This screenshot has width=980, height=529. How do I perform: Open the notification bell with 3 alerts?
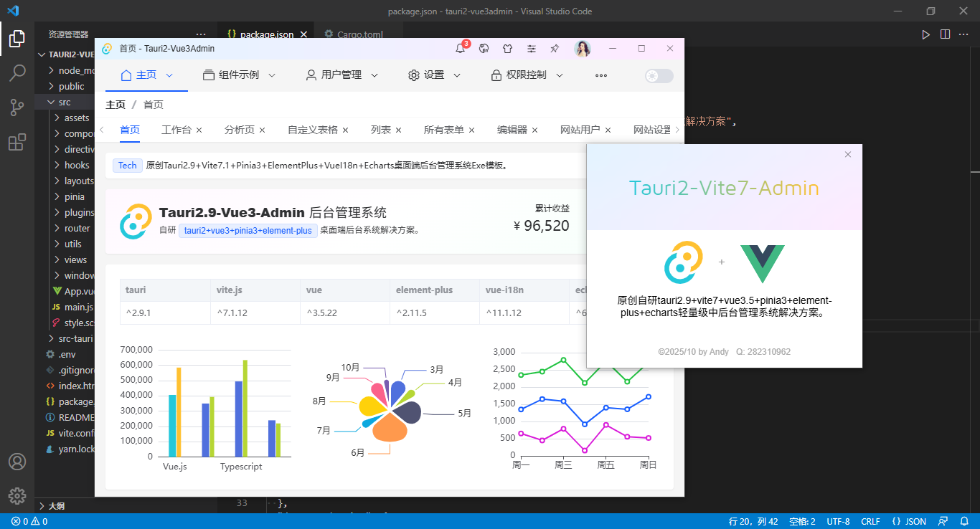[x=460, y=49]
